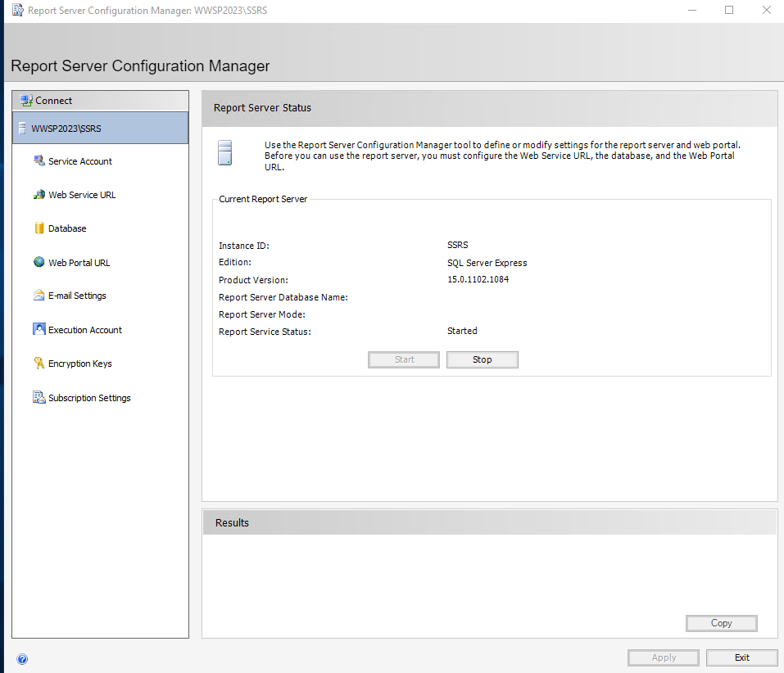Click the SSRS instance ID value

click(x=457, y=245)
